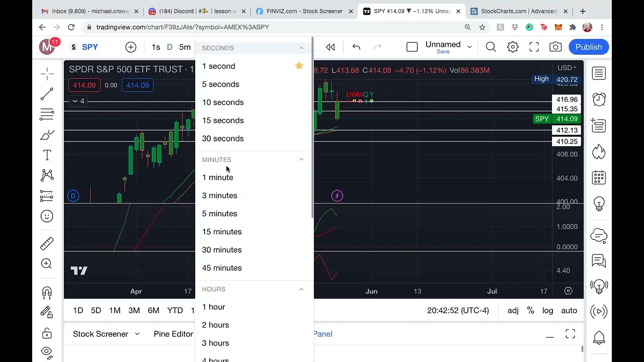
Task: Open the Unnamed layout dropdown arrow
Action: point(469,47)
